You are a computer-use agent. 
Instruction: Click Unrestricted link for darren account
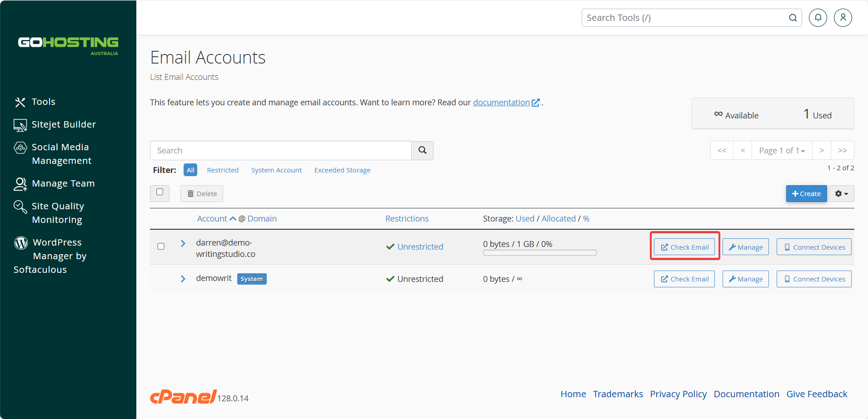click(x=420, y=247)
